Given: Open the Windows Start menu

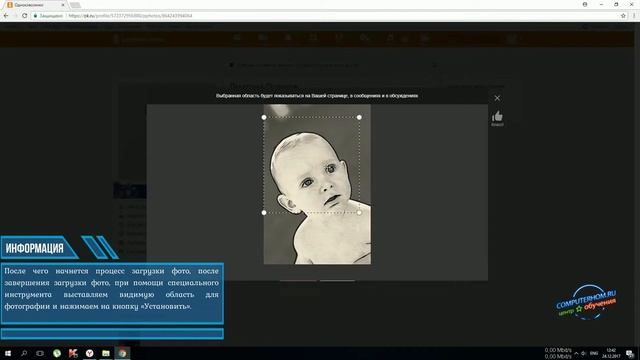Looking at the screenshot, I should pos(8,353).
